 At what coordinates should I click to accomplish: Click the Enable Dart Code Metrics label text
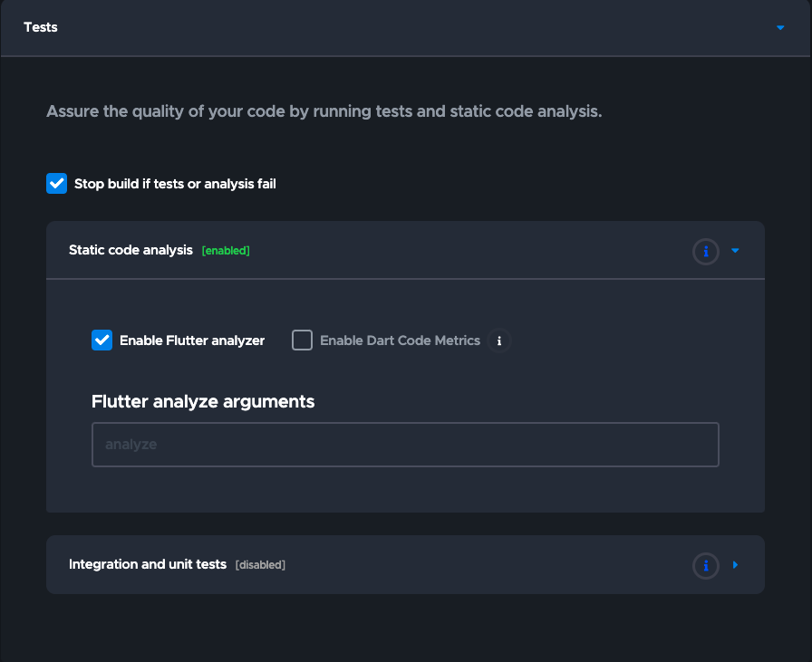(400, 341)
